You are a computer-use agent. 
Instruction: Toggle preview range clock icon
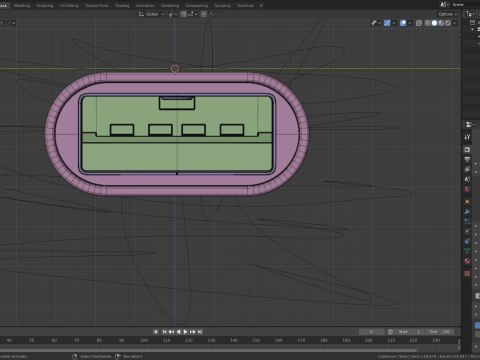point(390,332)
